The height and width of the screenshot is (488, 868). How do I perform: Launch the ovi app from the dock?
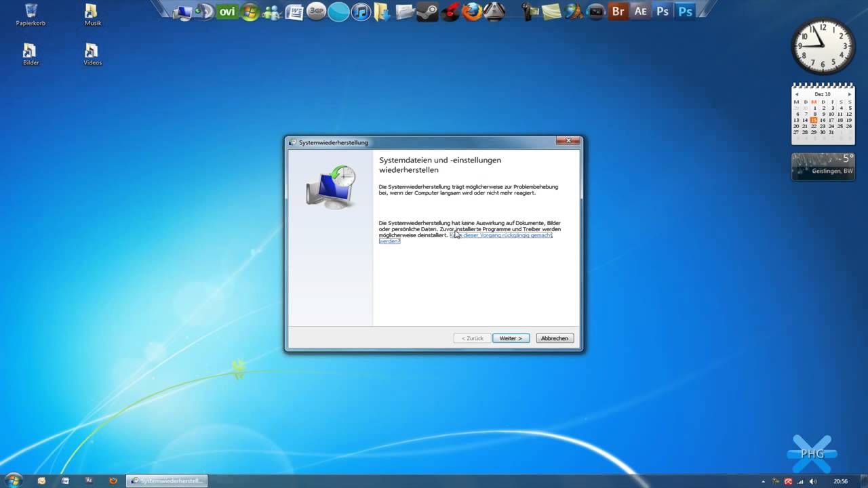[226, 12]
